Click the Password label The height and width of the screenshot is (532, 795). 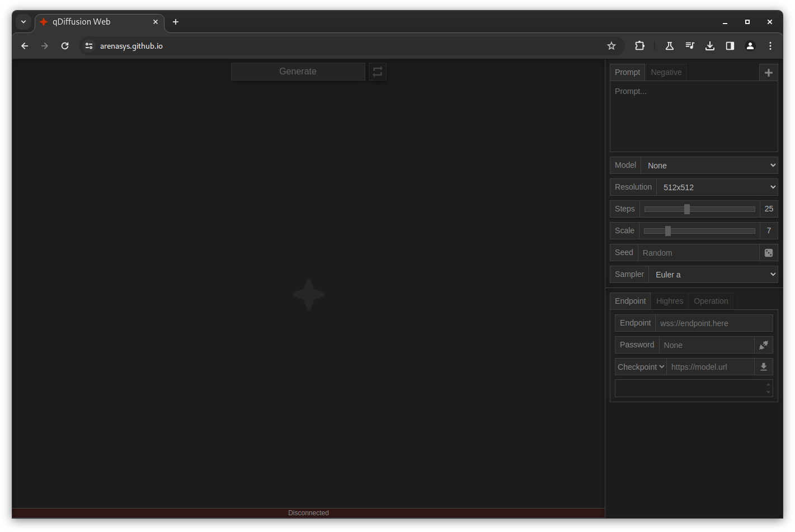click(x=637, y=345)
